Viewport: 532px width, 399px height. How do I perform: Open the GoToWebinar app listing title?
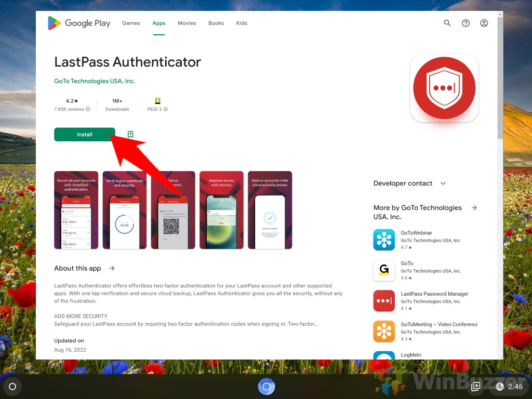click(416, 233)
